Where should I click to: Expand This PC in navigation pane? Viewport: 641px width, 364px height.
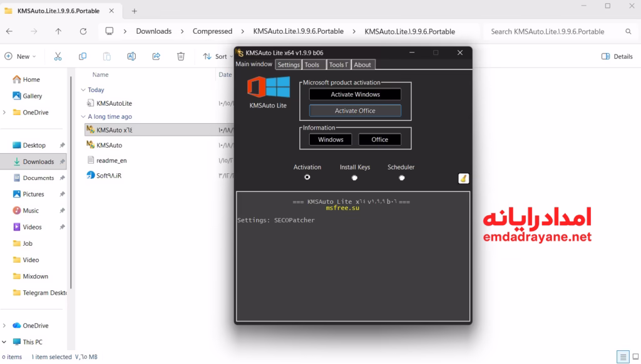pos(5,342)
